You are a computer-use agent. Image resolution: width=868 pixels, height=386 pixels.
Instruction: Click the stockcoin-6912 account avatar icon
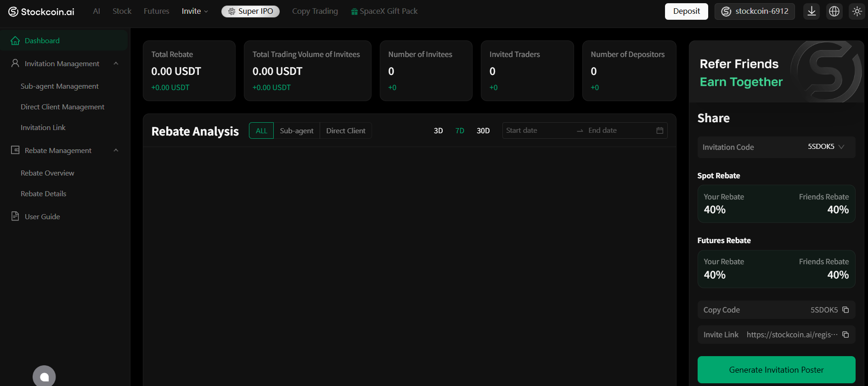[726, 11]
